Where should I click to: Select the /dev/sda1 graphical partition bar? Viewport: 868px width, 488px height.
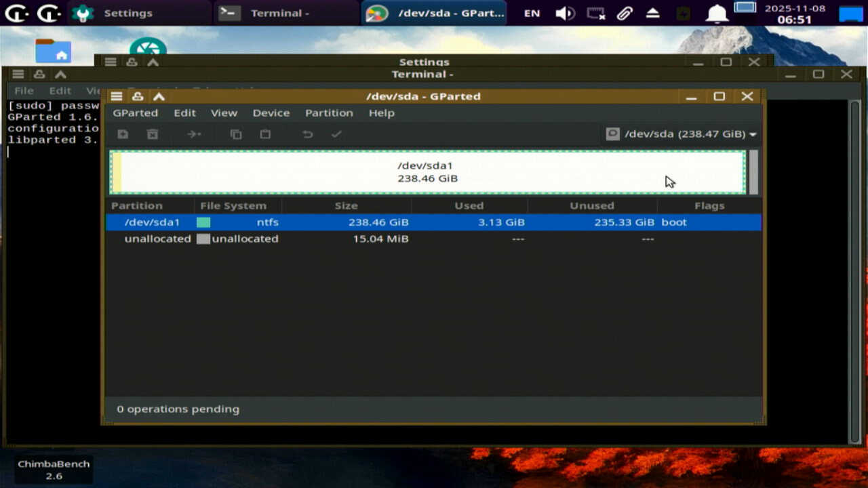click(428, 172)
